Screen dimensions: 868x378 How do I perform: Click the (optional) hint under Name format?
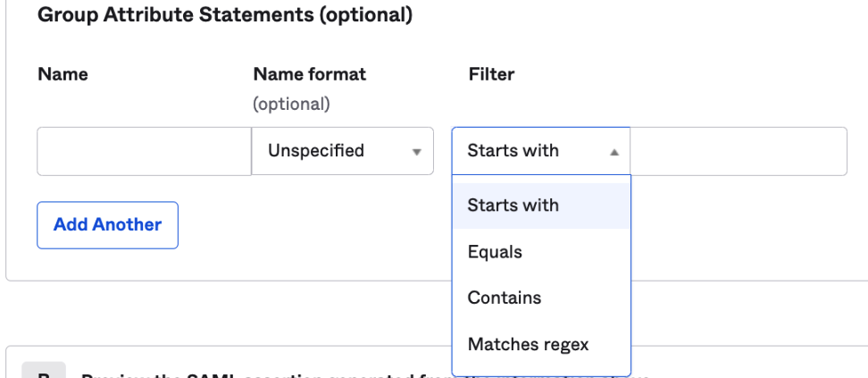tap(291, 105)
